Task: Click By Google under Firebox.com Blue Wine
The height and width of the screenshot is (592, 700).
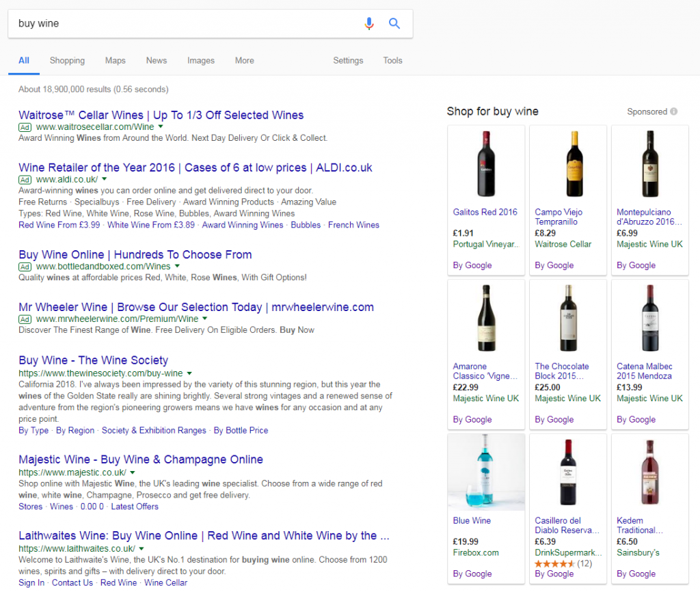Action: (x=472, y=574)
